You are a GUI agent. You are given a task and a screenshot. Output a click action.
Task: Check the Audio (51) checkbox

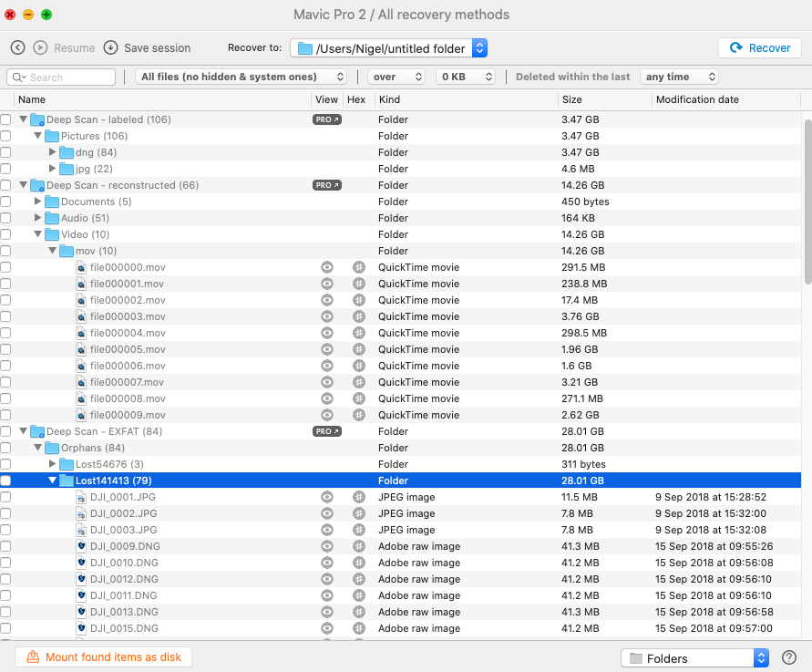click(x=5, y=218)
